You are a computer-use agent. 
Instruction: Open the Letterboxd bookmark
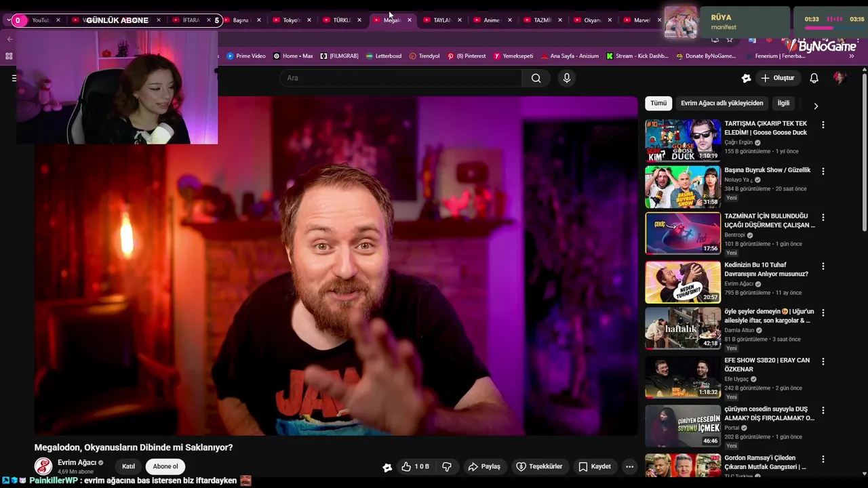click(383, 56)
